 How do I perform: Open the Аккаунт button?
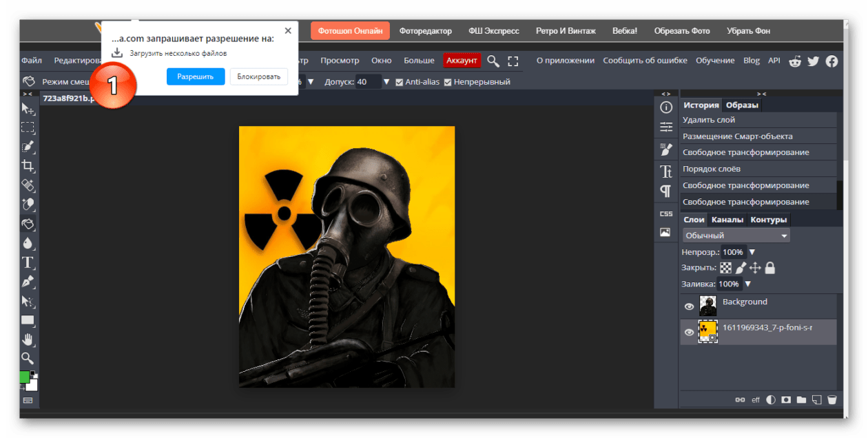462,61
